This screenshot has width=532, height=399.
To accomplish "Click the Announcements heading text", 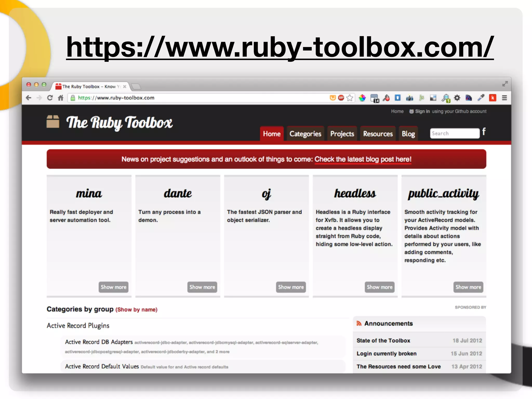I will [x=388, y=323].
